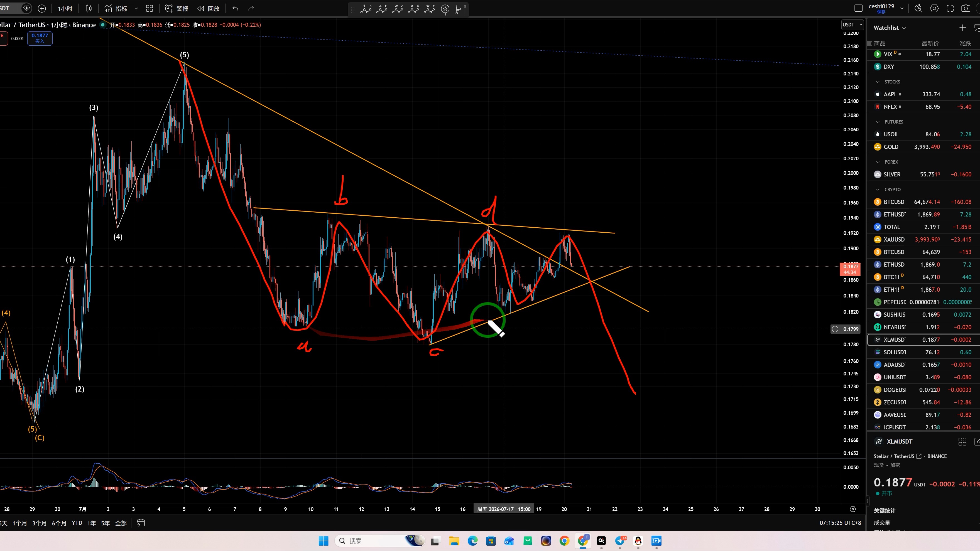Select BTCUSDT in the watchlist
This screenshot has width=980, height=551.
tap(924, 202)
